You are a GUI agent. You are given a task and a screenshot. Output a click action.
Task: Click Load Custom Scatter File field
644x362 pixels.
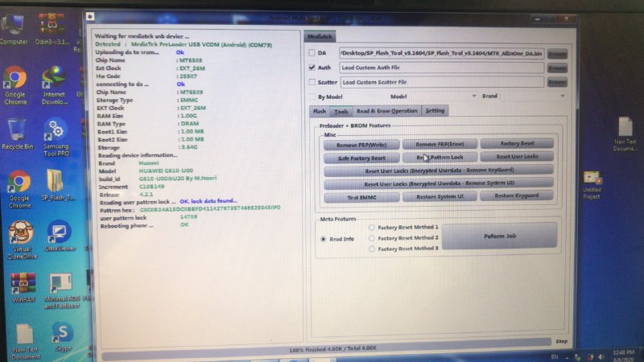coord(442,82)
